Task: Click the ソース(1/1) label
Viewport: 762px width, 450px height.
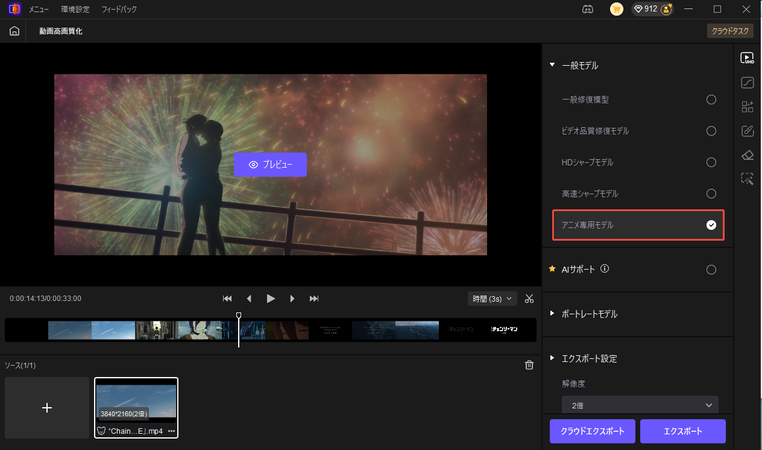Action: coord(20,365)
